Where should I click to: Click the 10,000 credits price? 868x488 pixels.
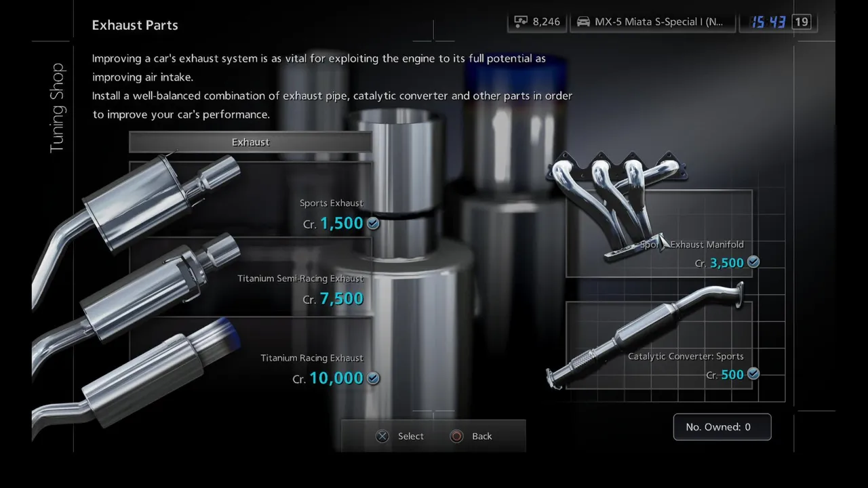pos(336,378)
